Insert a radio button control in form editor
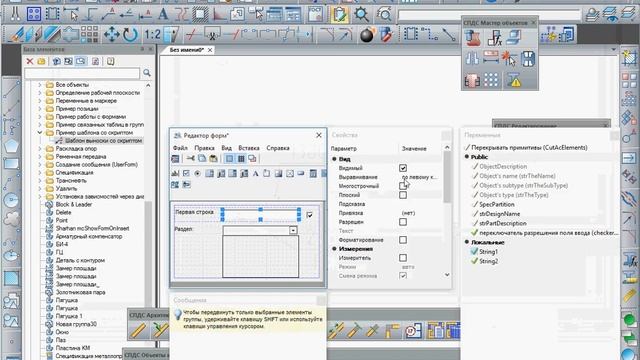Viewport: 640px width, 360px height. (x=197, y=173)
